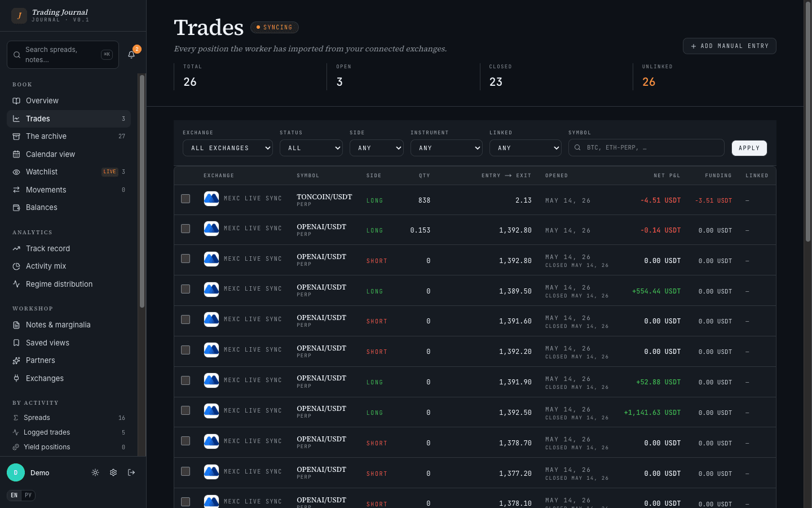812x508 pixels.
Task: Navigate to Track record
Action: [69, 248]
